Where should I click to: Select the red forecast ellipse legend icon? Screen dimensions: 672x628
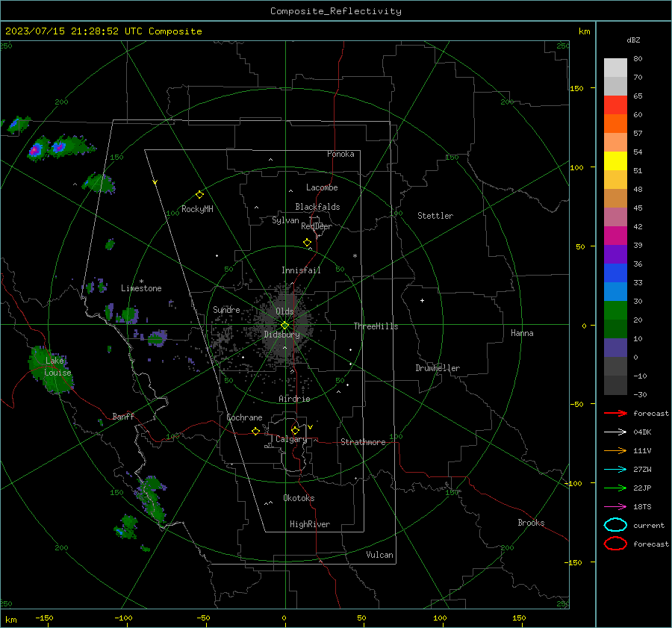(x=615, y=544)
